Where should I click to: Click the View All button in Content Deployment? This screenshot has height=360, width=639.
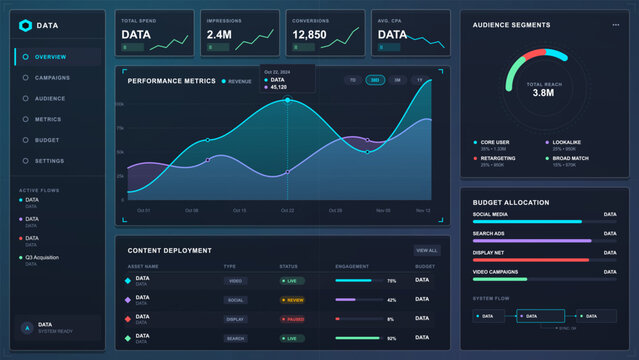click(x=427, y=250)
